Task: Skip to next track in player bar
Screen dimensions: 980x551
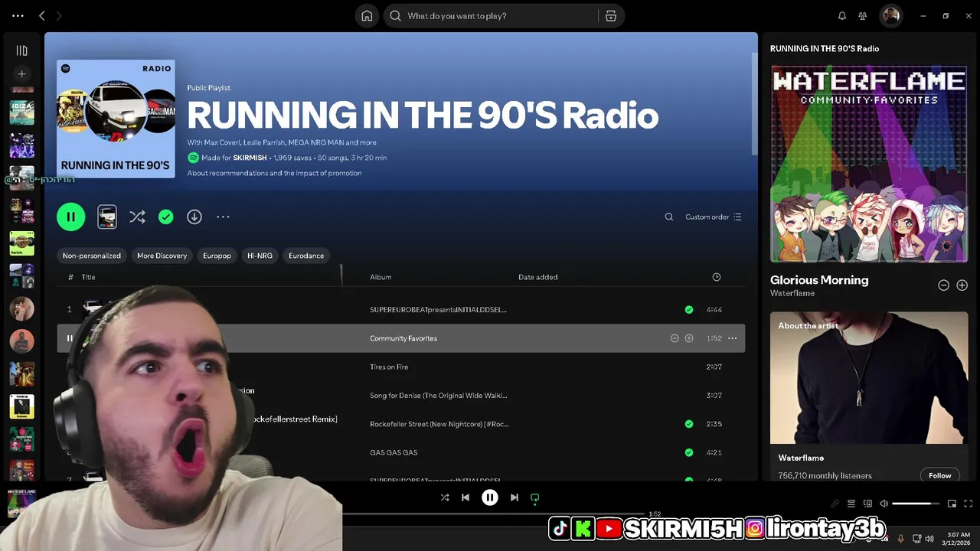Action: click(x=514, y=497)
